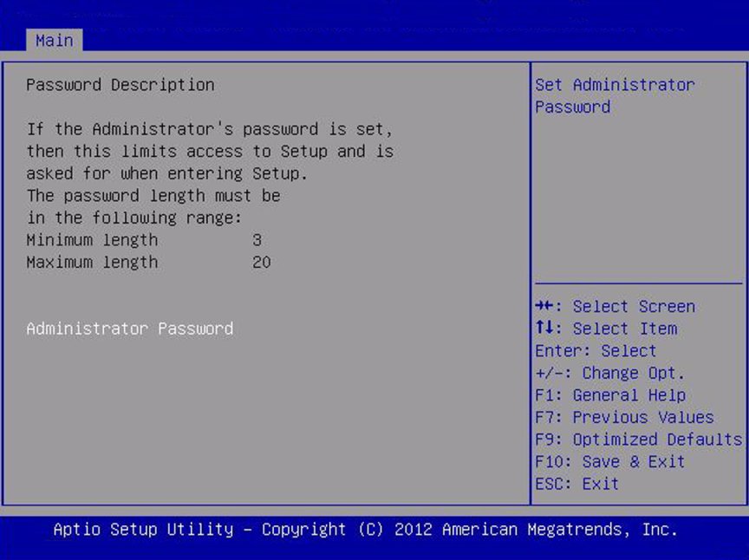Click the Enter: Select key hint

pos(596,351)
